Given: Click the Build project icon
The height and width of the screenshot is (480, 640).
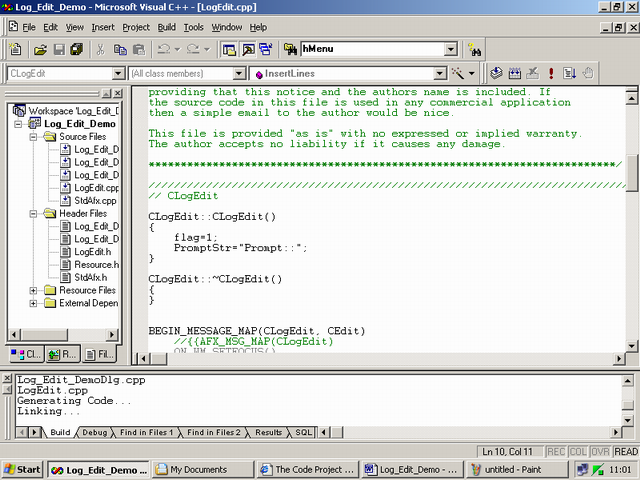Looking at the screenshot, I should coord(515,73).
